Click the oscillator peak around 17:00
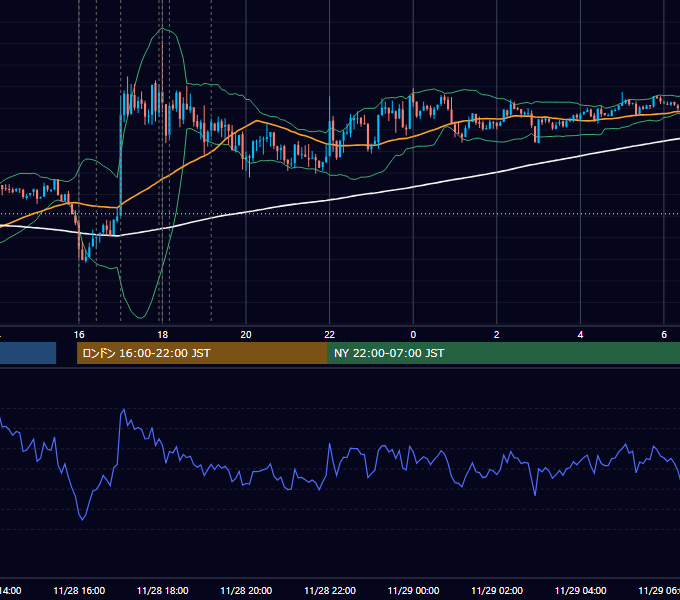 124,410
